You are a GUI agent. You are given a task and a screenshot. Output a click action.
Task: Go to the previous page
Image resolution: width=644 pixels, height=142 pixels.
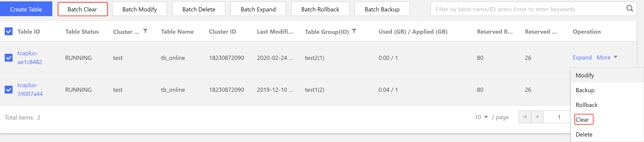click(537, 117)
